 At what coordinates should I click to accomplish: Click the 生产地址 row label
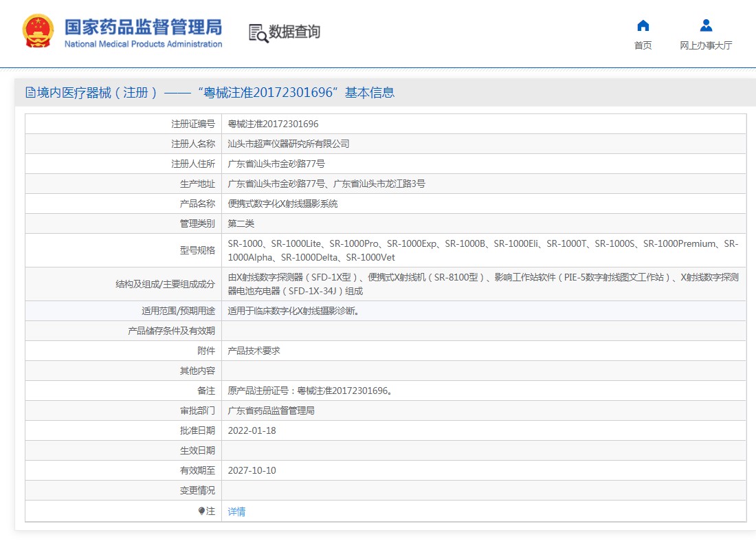click(197, 184)
